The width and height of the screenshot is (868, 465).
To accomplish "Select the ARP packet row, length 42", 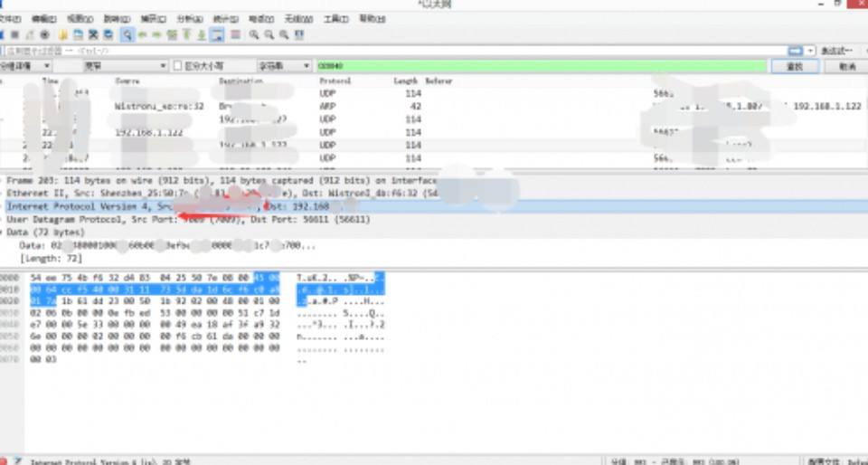I will coord(434,106).
